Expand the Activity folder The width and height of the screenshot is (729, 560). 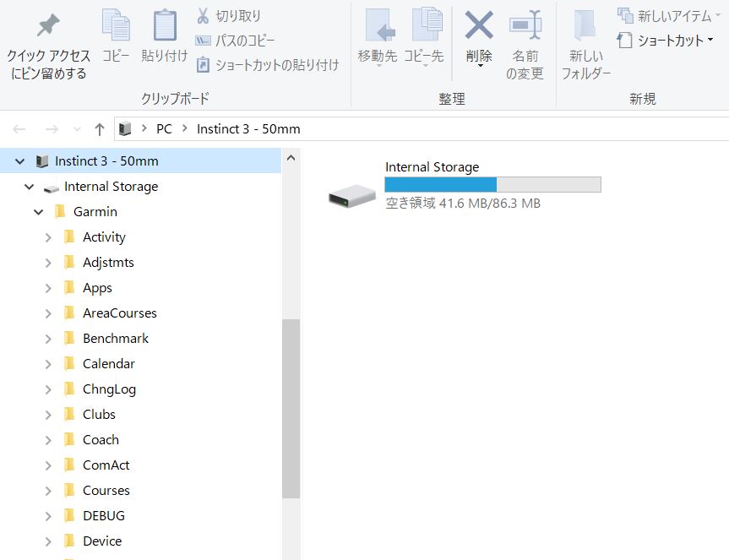48,237
